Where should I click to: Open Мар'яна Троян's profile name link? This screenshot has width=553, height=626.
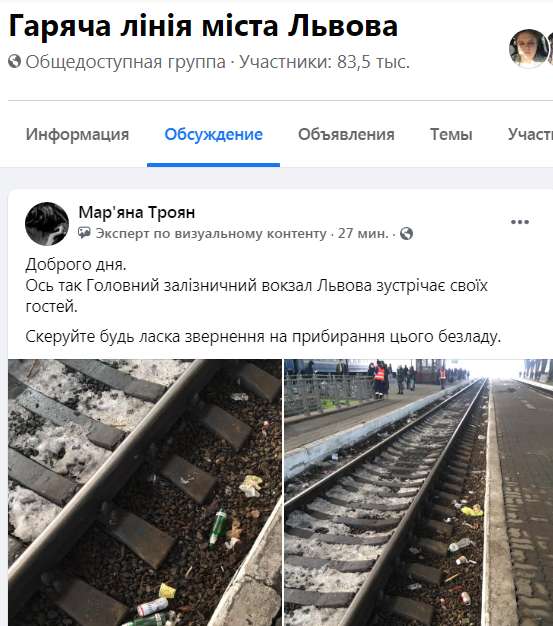(137, 212)
